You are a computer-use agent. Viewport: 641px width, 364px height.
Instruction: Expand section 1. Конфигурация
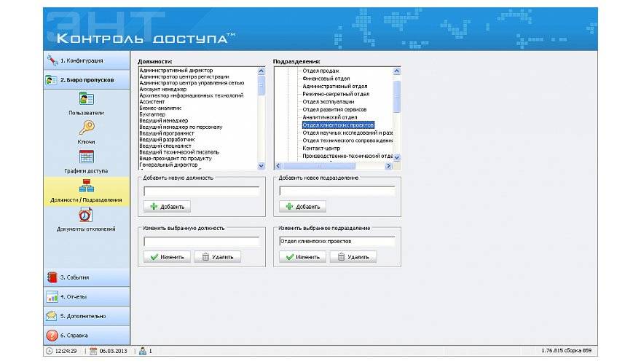[86, 60]
